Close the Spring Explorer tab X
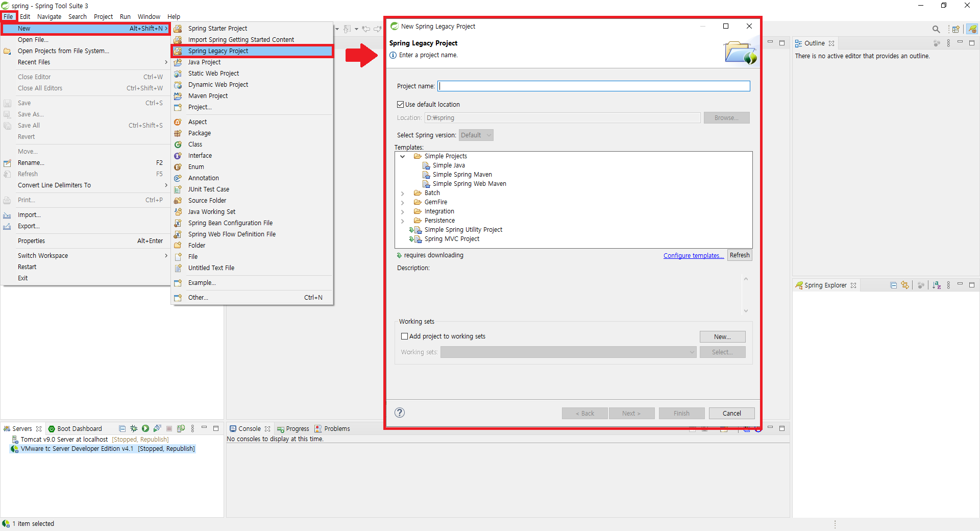Viewport: 980px width, 531px height. pos(853,285)
